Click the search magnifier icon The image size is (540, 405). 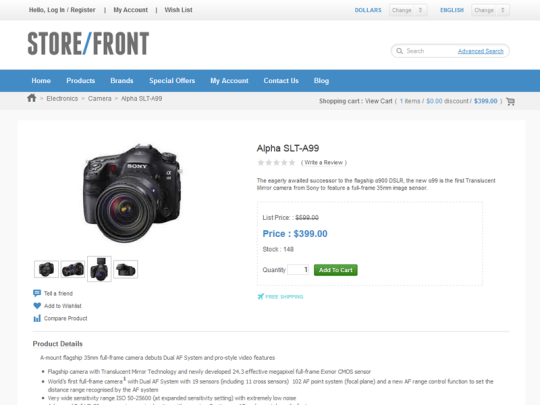[x=399, y=51]
